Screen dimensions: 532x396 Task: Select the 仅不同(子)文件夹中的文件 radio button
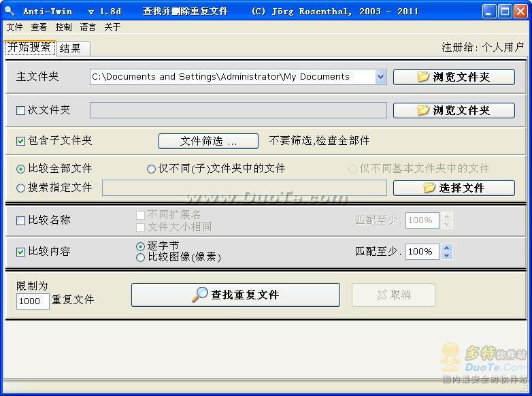151,169
